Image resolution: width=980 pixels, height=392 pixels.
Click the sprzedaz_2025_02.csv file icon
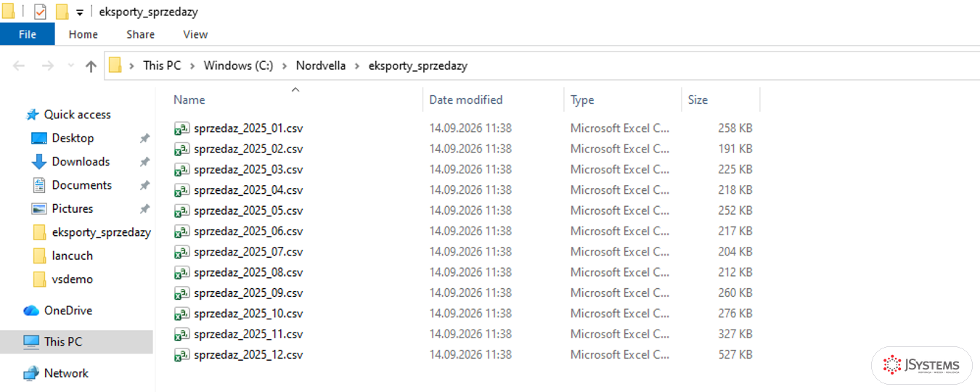[x=181, y=149]
